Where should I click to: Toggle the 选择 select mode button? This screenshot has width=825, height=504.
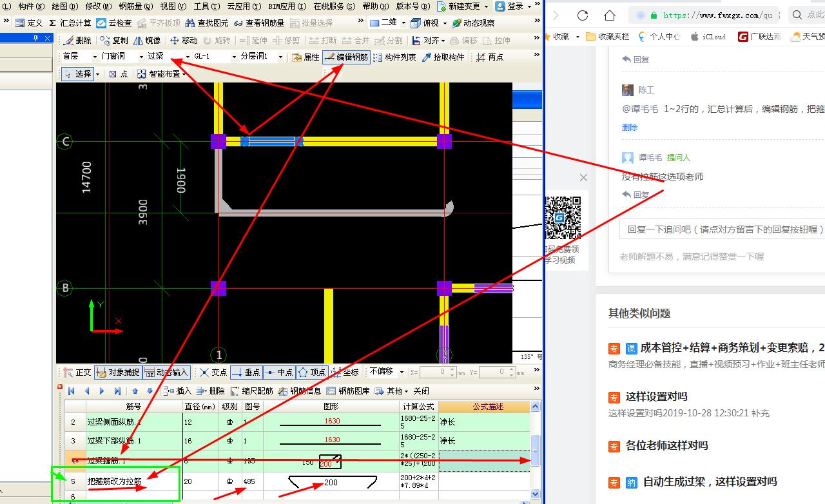(x=77, y=74)
